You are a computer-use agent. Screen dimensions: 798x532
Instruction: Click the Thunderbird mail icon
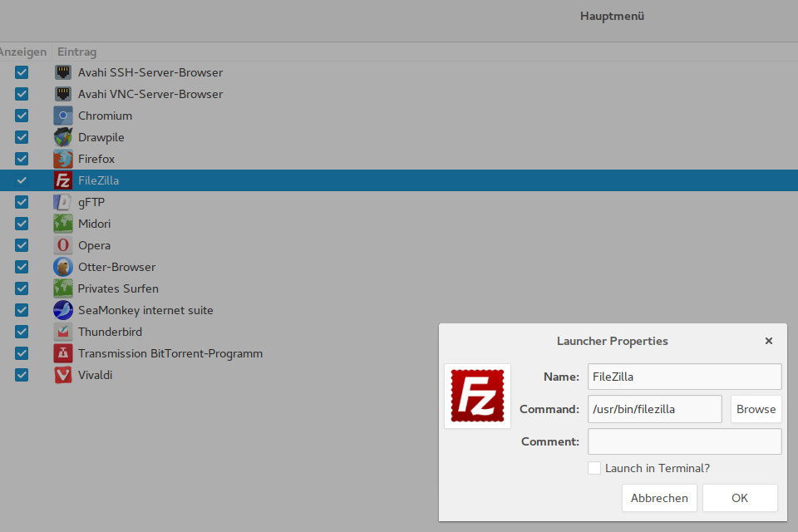pyautogui.click(x=63, y=332)
